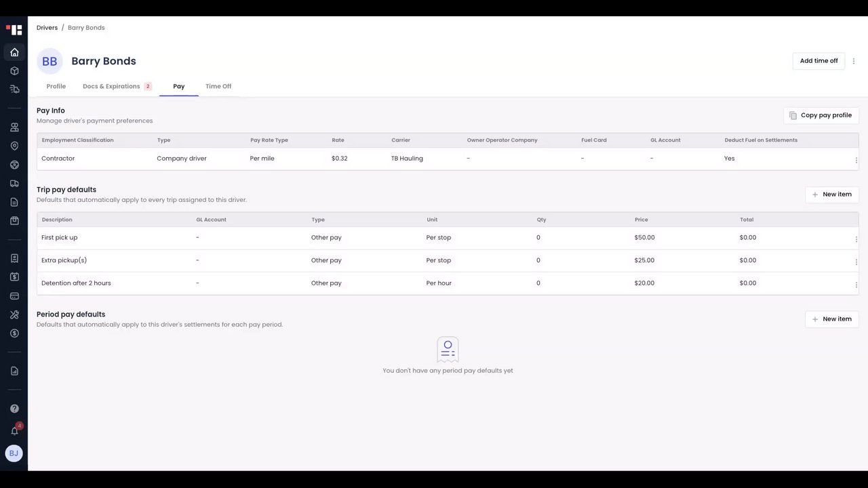Image resolution: width=868 pixels, height=488 pixels.
Task: Open the BJ user avatar menu
Action: pyautogui.click(x=14, y=453)
